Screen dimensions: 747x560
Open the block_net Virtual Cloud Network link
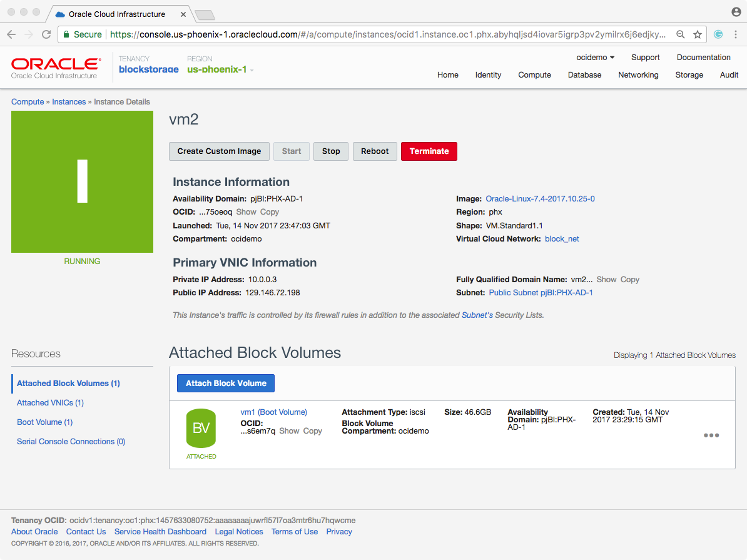click(x=562, y=239)
